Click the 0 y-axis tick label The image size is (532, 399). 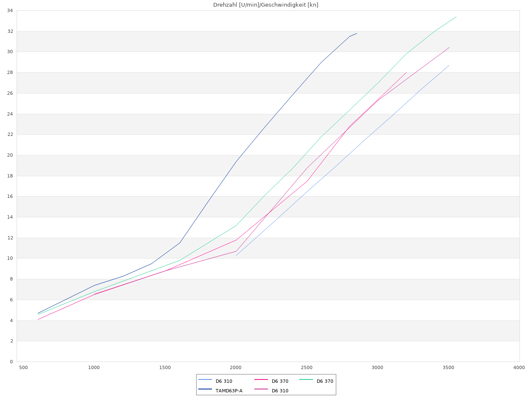11,362
